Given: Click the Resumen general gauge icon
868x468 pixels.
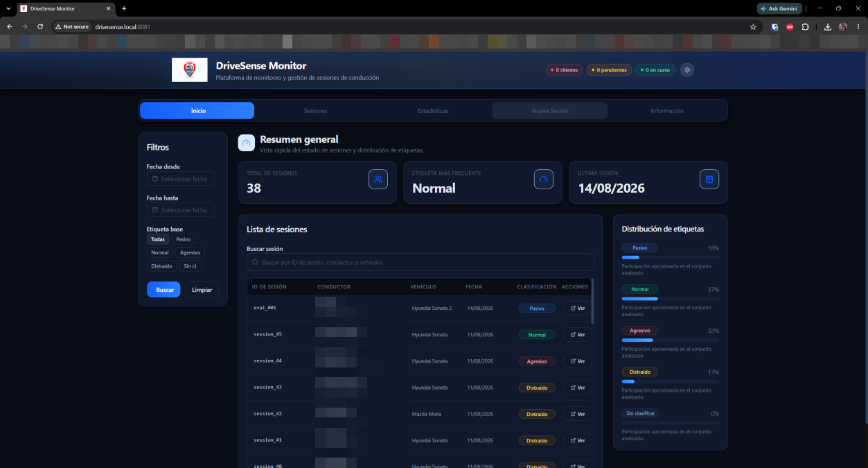Looking at the screenshot, I should click(x=246, y=143).
